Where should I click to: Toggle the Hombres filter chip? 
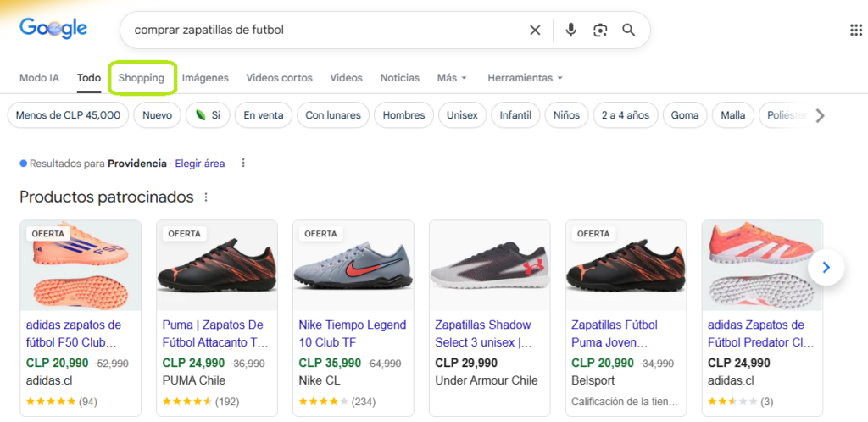(x=403, y=115)
